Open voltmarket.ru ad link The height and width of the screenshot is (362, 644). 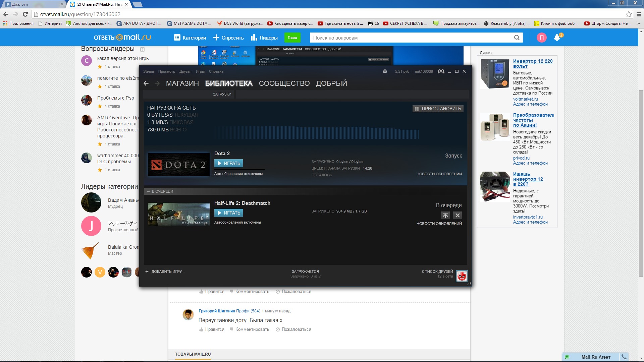click(x=525, y=99)
